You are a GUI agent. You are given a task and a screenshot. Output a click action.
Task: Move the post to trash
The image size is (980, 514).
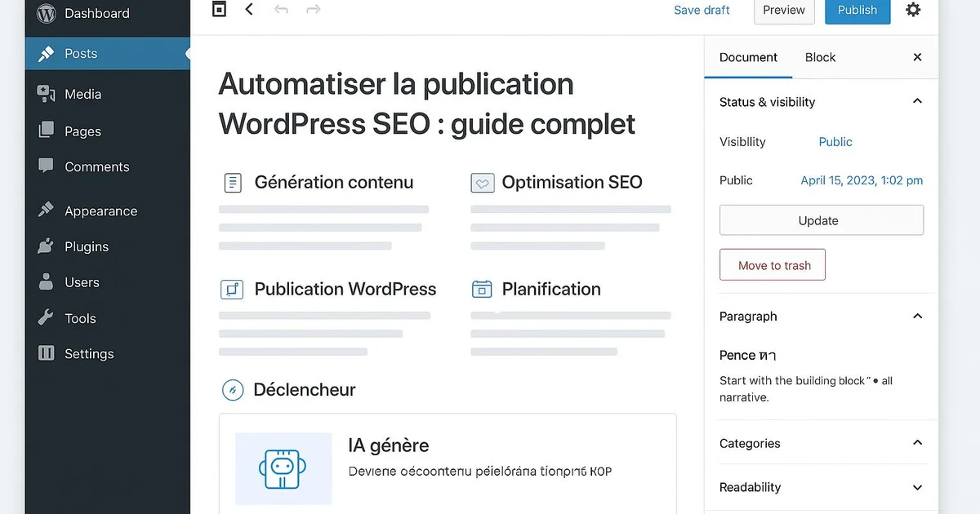(x=773, y=265)
